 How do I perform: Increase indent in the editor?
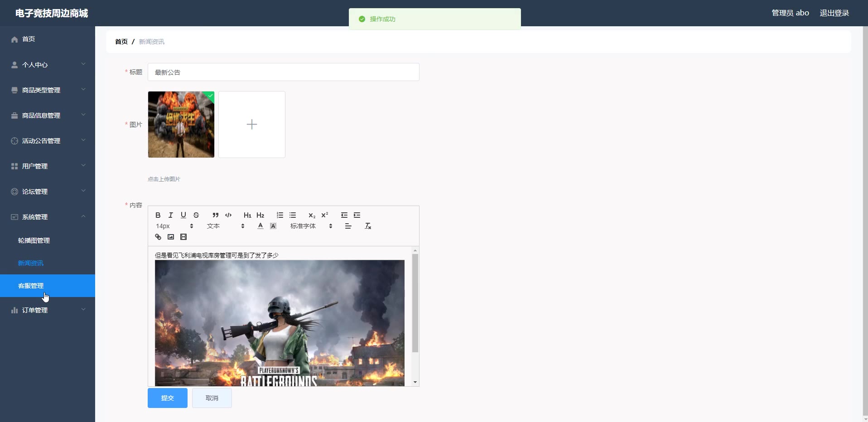(357, 215)
